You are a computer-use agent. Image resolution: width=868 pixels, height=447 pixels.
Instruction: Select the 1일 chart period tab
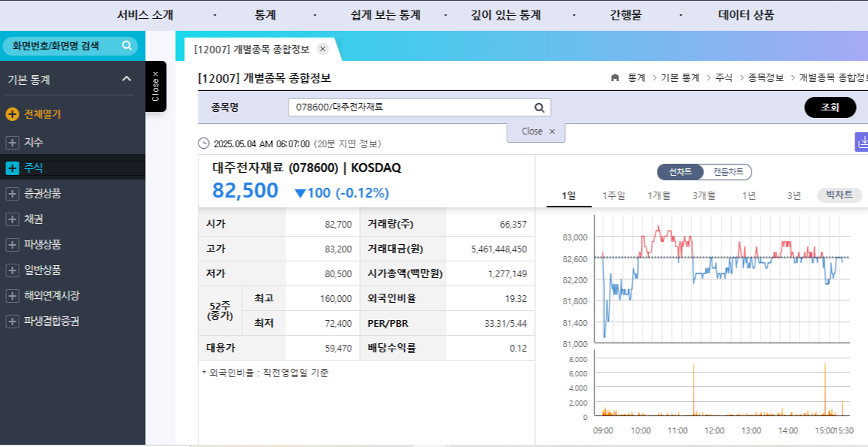coord(568,195)
